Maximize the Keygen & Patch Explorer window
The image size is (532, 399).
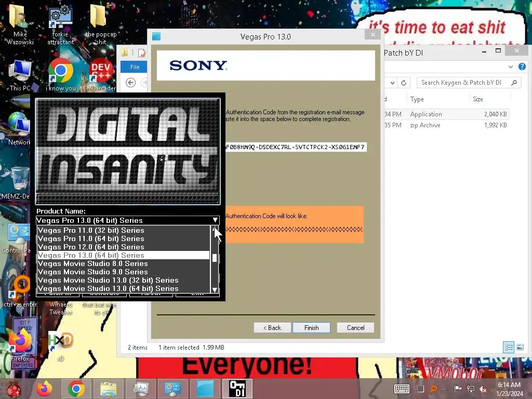tap(498, 51)
